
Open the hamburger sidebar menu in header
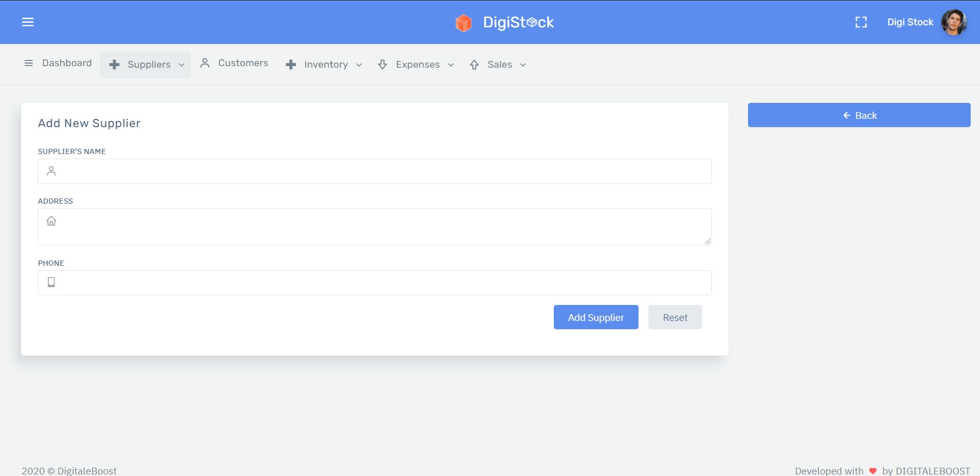click(28, 22)
